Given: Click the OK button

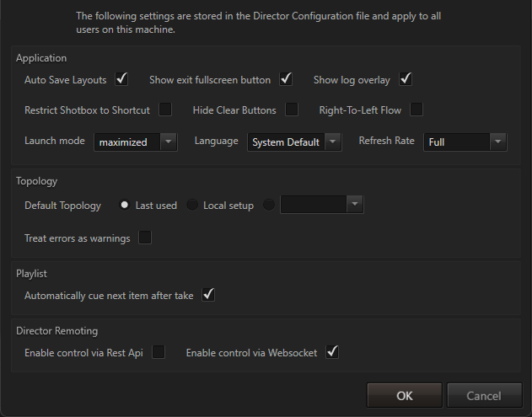Looking at the screenshot, I should pos(405,395).
